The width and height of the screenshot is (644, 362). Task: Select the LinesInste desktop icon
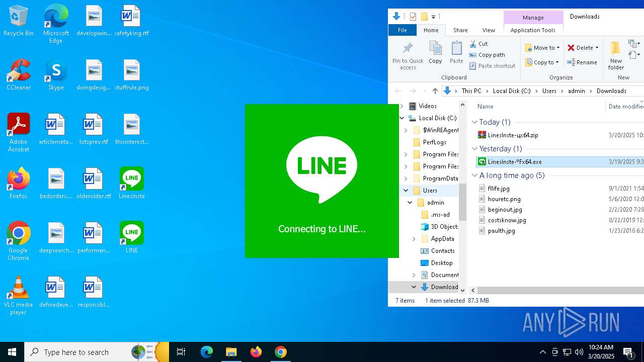132,184
